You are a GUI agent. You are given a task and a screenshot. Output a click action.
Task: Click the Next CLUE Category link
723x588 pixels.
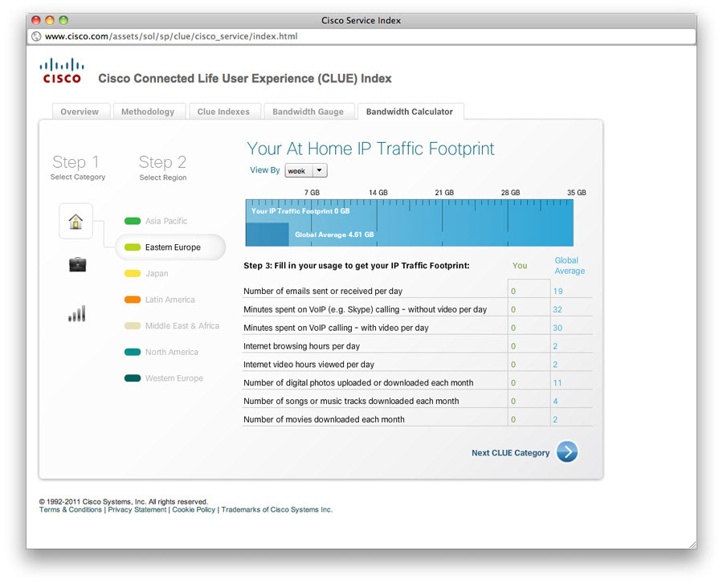coord(510,453)
